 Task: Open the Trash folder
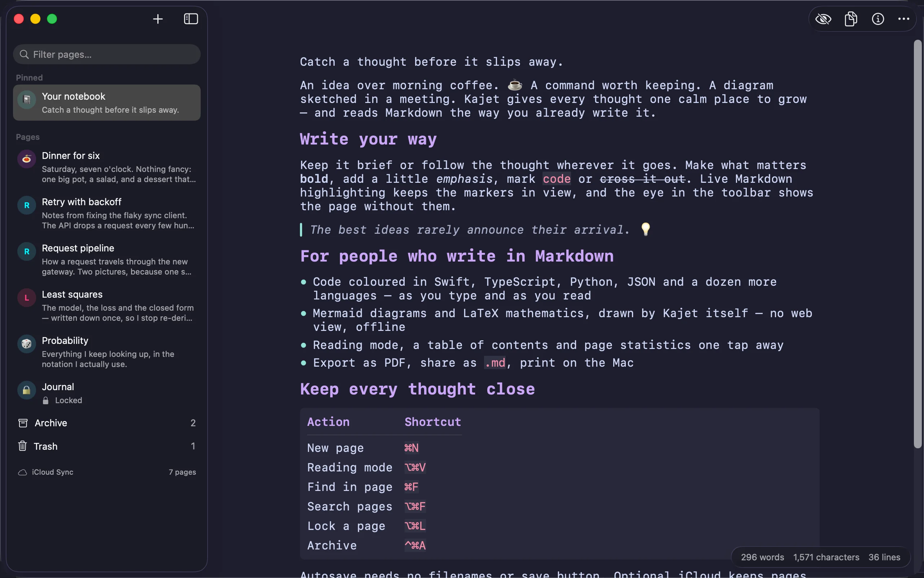click(x=107, y=446)
